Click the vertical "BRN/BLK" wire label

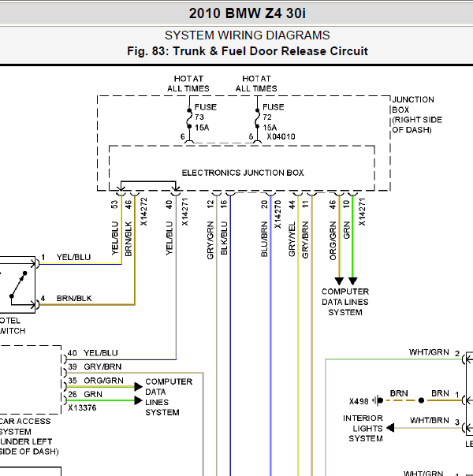click(128, 239)
